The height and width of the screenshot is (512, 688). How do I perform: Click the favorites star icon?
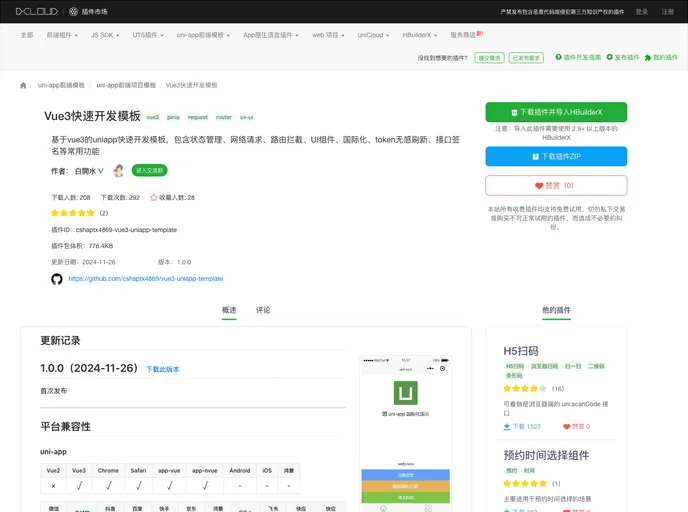click(x=154, y=197)
